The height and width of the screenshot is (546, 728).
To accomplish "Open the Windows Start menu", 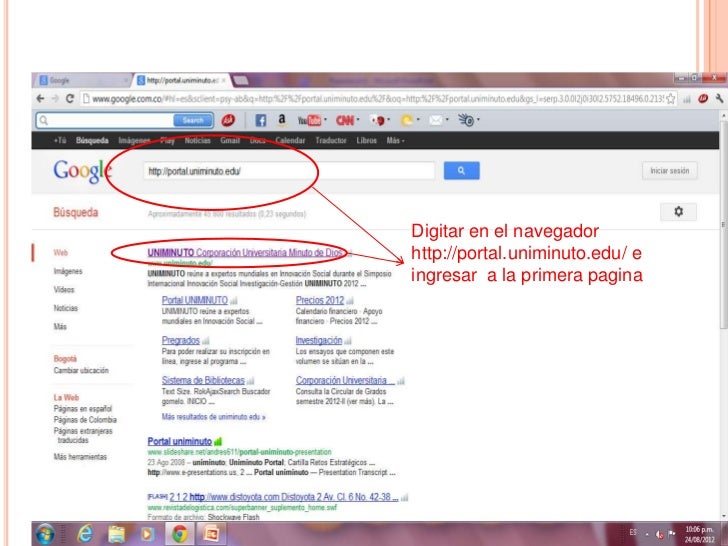I will click(x=46, y=534).
